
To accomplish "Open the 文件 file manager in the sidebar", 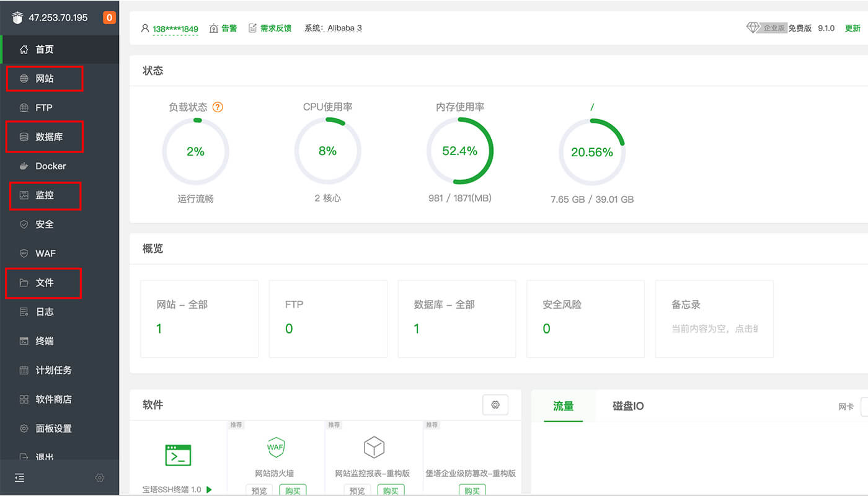I will [x=60, y=283].
